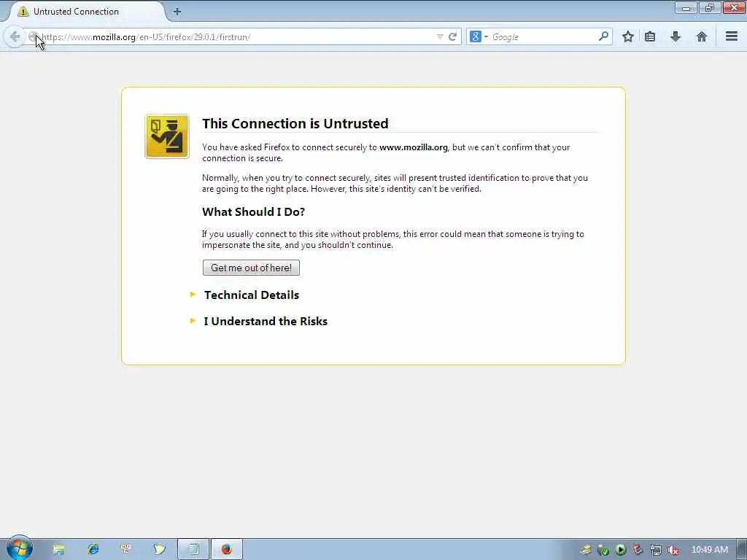Go to the Home page icon
Image resolution: width=747 pixels, height=560 pixels.
click(x=701, y=36)
